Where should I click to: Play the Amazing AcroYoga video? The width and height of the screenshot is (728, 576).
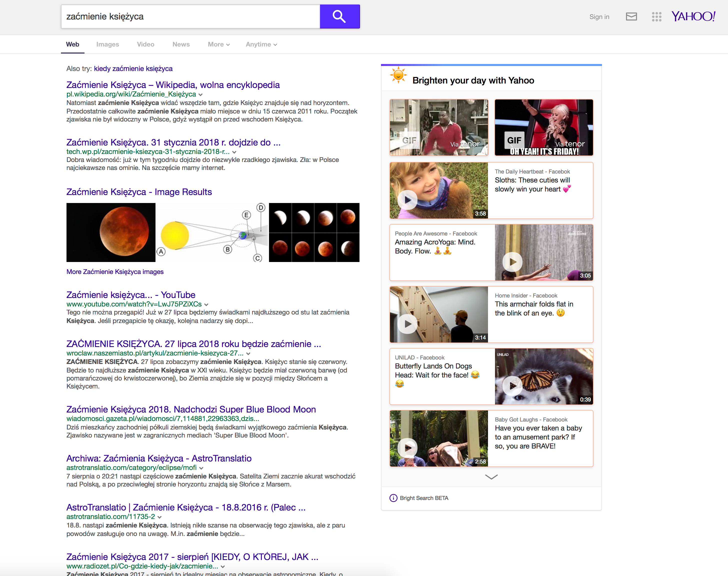click(512, 262)
